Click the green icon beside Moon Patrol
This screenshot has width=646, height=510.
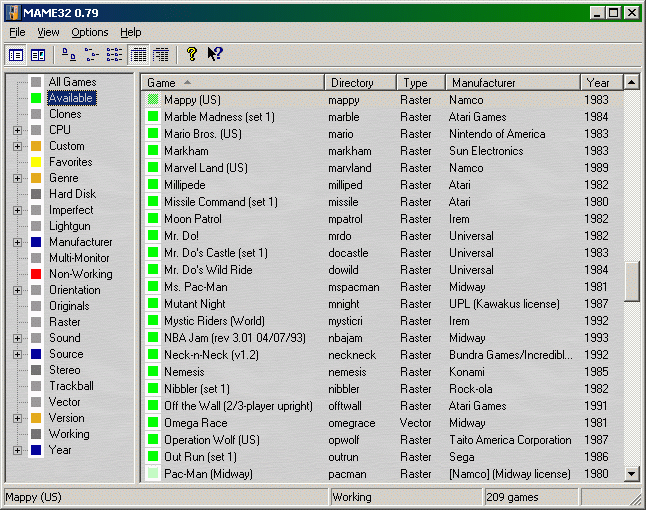click(x=153, y=219)
